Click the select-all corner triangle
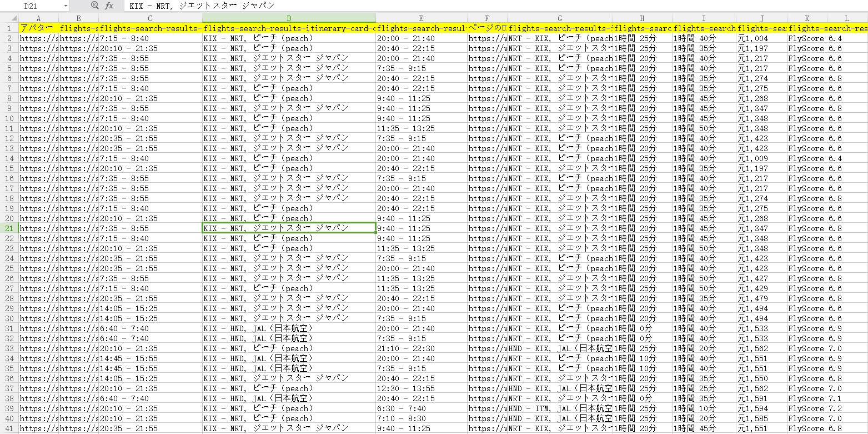The width and height of the screenshot is (868, 434). pyautogui.click(x=9, y=18)
